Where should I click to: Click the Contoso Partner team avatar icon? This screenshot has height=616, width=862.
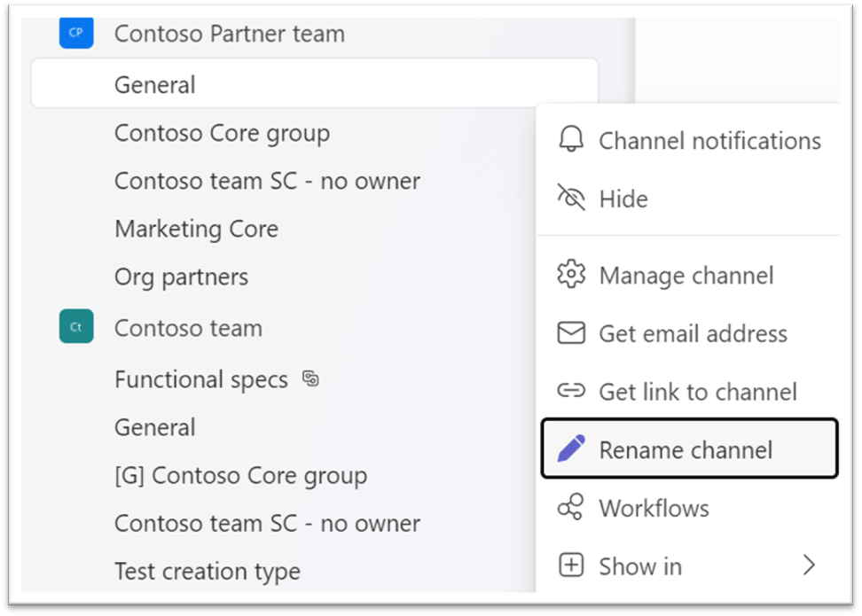[76, 34]
